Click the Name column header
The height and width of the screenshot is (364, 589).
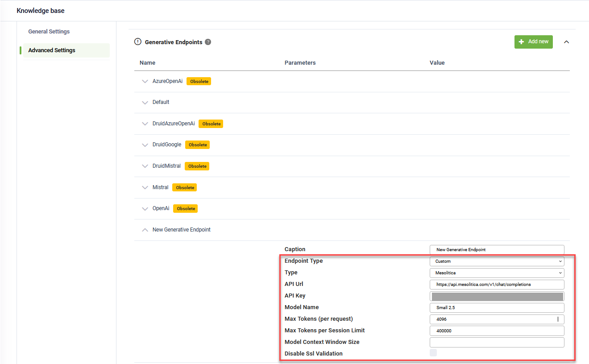(x=147, y=63)
